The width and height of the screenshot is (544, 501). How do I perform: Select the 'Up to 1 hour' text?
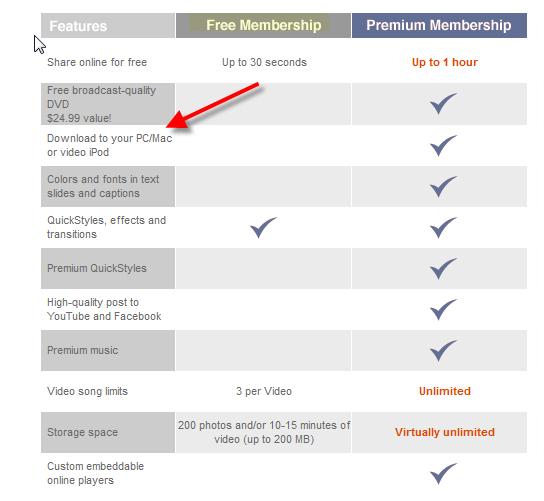444,62
